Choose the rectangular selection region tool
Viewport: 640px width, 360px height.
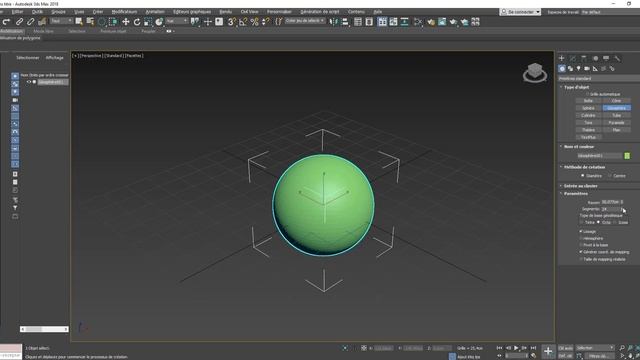coord(102,22)
